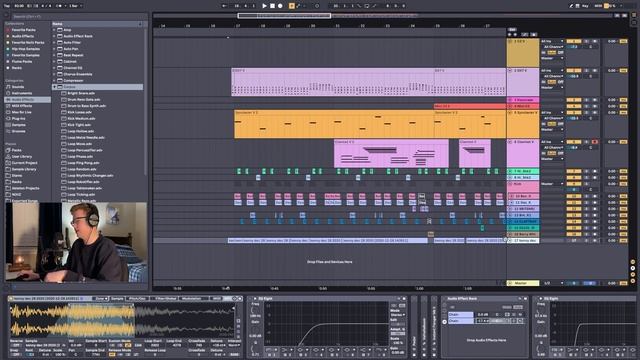
Task: Select Flume Packs collection
Action: coord(22,61)
